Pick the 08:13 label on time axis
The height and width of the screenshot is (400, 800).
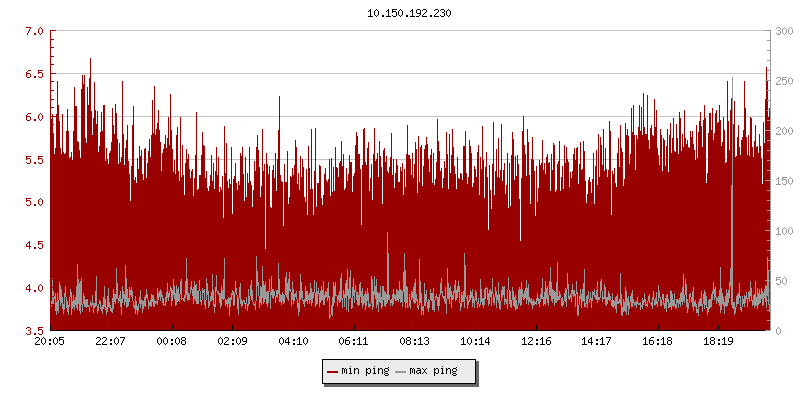[414, 341]
